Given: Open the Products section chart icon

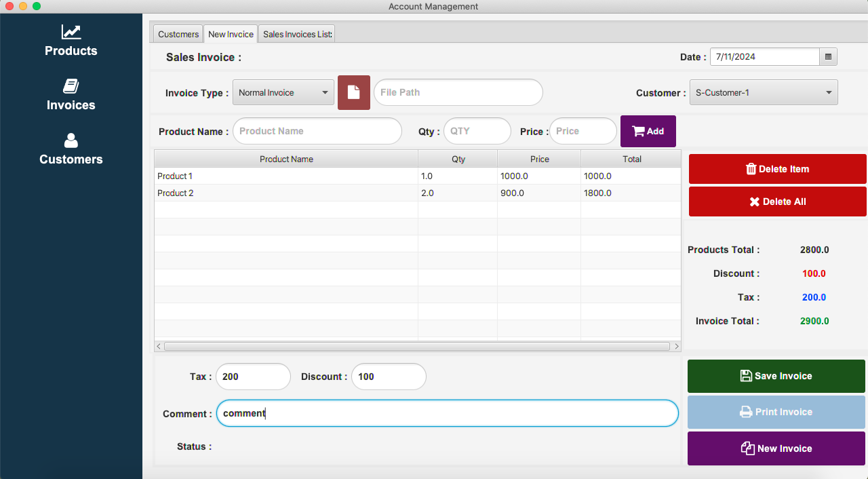Looking at the screenshot, I should coord(71,32).
